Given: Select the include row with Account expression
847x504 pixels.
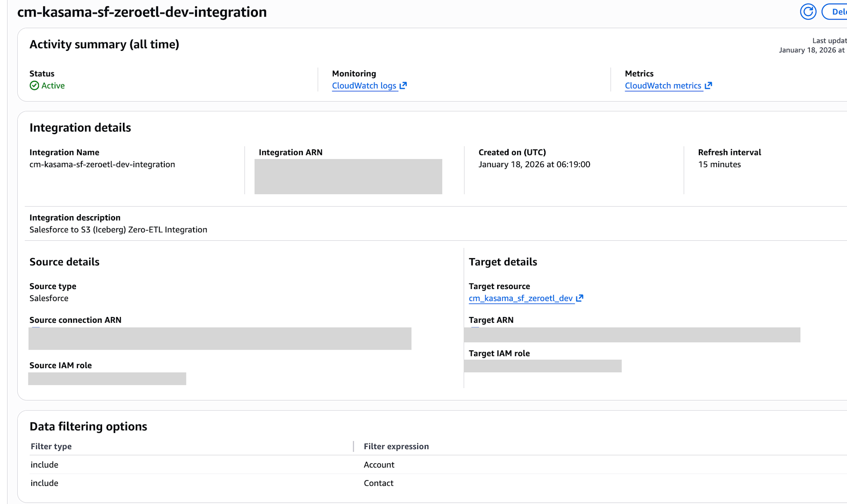Looking at the screenshot, I should [44, 464].
